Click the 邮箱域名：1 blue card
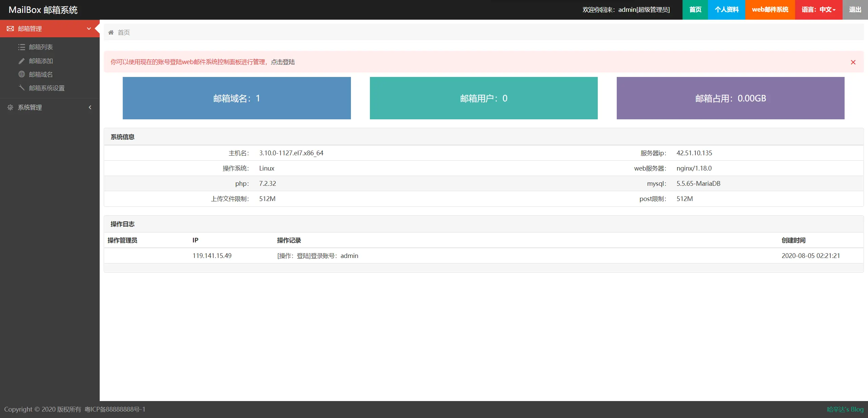 237,98
